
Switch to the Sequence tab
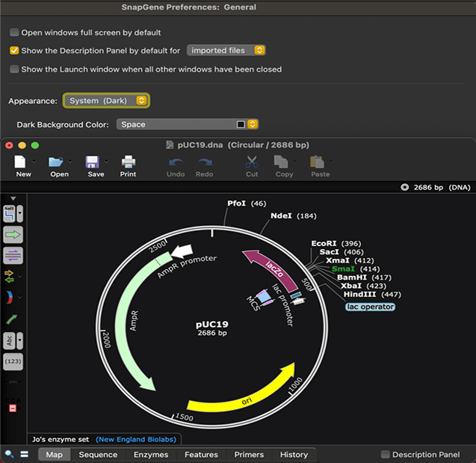(98, 455)
